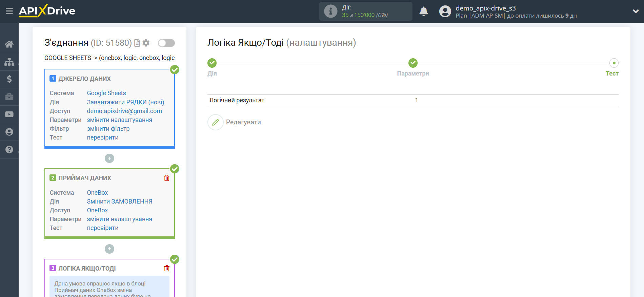
Task: Add a block after the OneBox receiver
Action: [x=109, y=249]
